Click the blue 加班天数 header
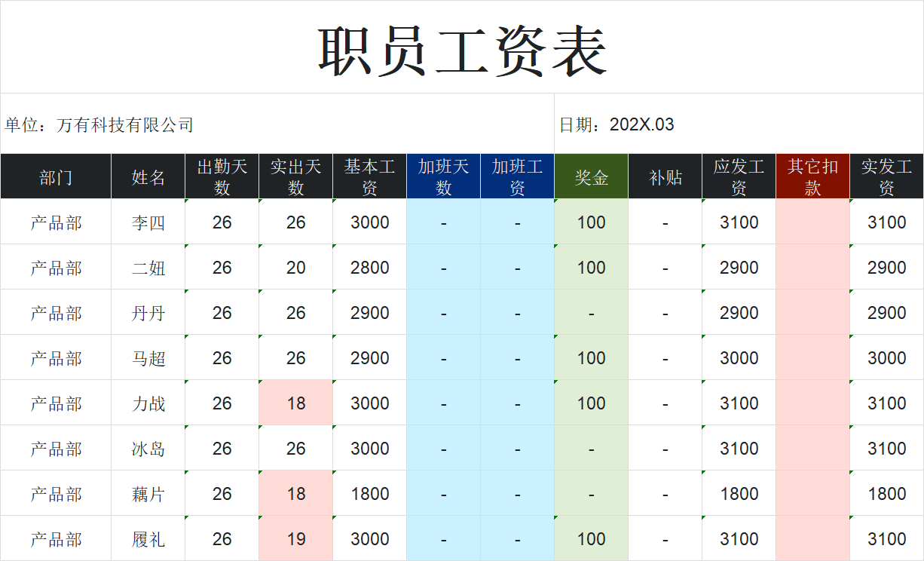 pos(443,175)
